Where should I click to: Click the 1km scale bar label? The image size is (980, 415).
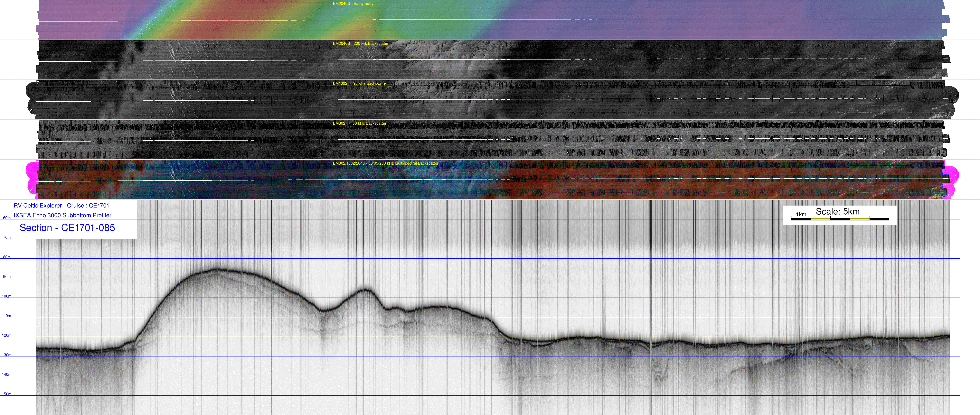click(801, 215)
